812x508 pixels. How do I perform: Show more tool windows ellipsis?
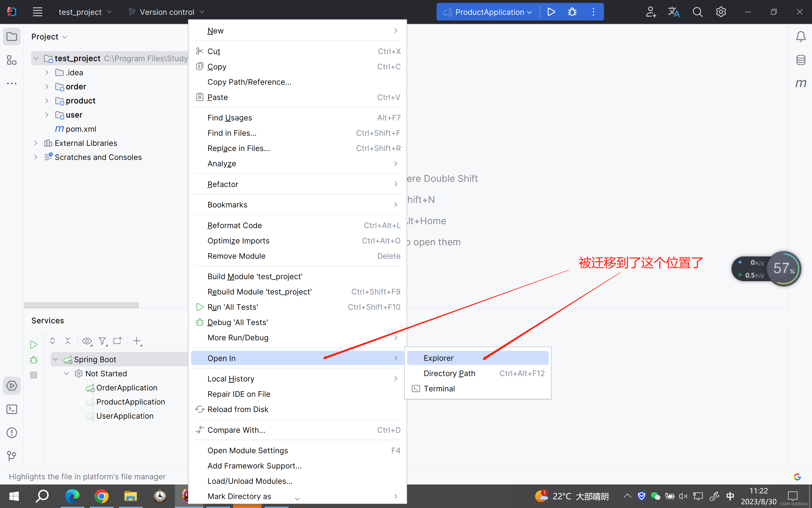click(12, 84)
